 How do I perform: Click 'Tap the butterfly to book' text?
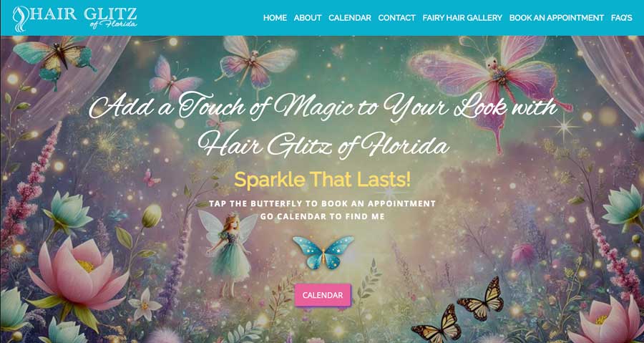(x=322, y=203)
